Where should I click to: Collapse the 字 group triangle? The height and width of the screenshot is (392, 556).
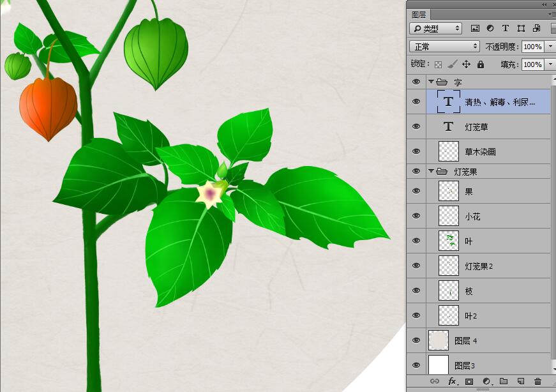point(431,82)
